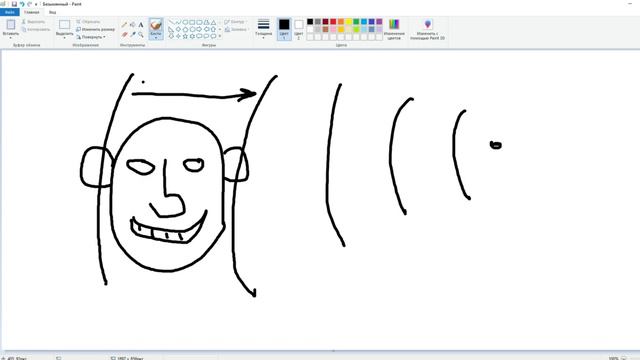Image resolution: width=640 pixels, height=360 pixels.
Task: Open the Customize Quick Access Toolbar arrow
Action: (x=36, y=4)
